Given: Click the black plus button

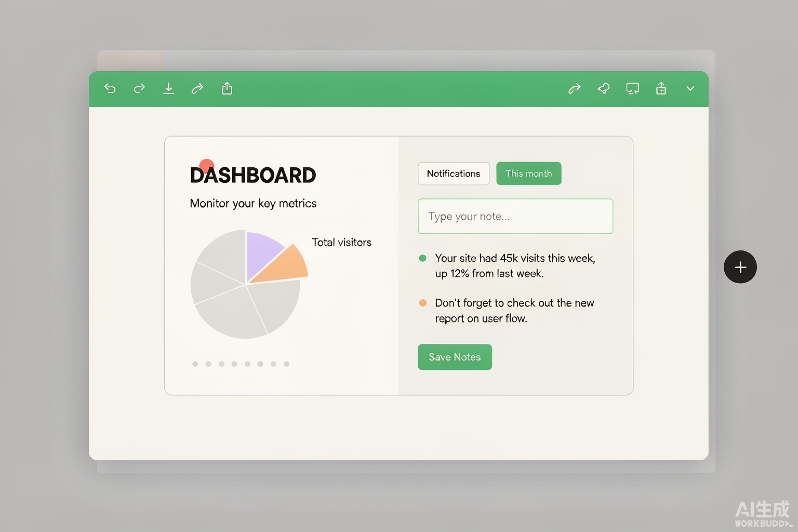Looking at the screenshot, I should pos(740,267).
